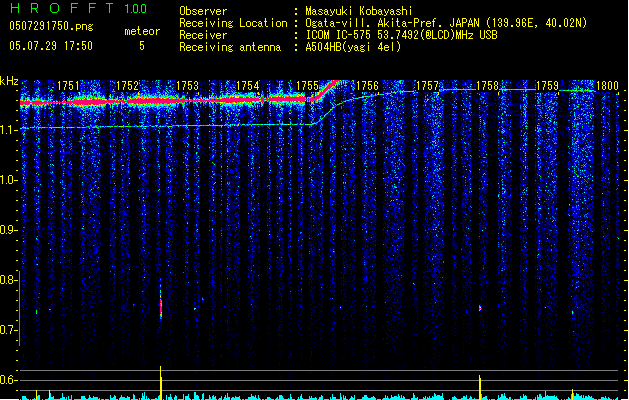Click the Receiving Location label

233,23
